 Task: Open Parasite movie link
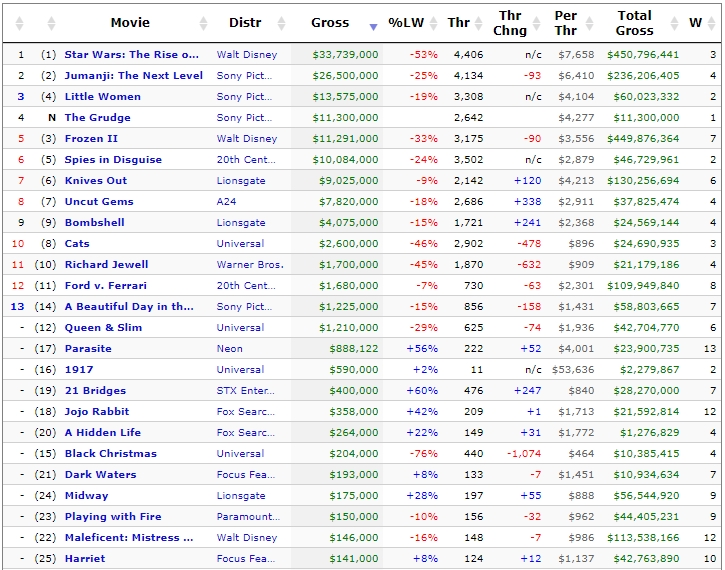(88, 349)
